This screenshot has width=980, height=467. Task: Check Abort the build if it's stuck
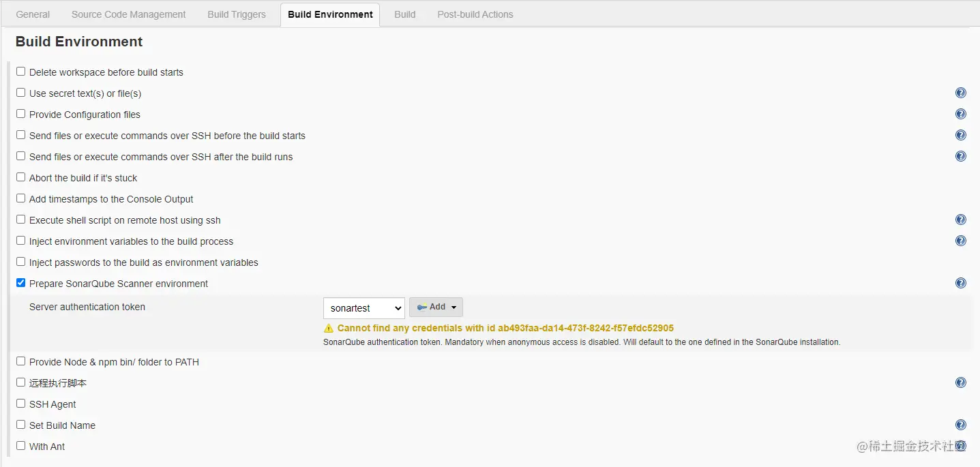[x=20, y=177]
